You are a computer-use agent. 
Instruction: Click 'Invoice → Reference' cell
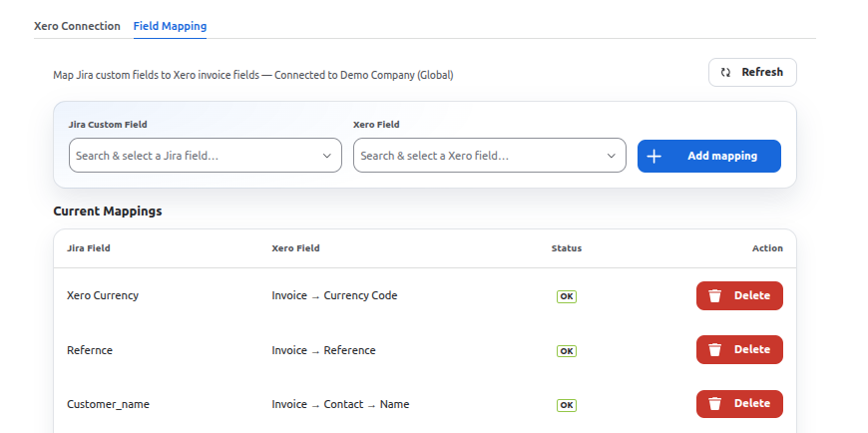click(324, 350)
